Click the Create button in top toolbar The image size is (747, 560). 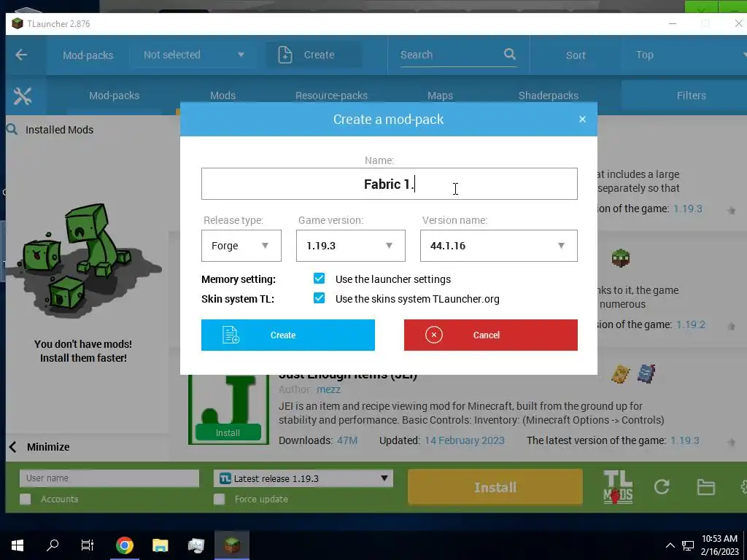tap(313, 55)
